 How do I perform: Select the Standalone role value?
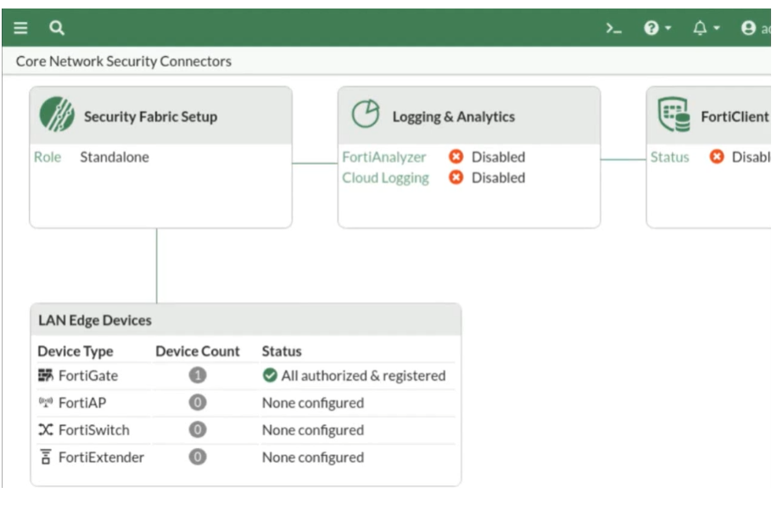pyautogui.click(x=115, y=157)
